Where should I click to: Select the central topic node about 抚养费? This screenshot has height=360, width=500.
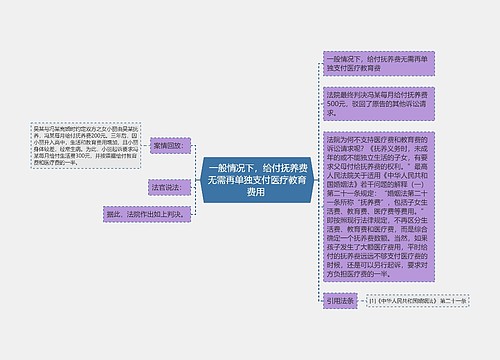[257, 180]
